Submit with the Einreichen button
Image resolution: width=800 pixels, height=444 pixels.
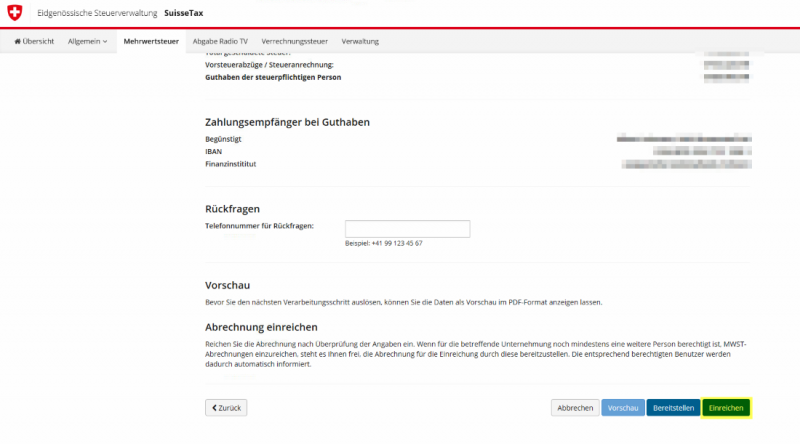click(x=726, y=408)
